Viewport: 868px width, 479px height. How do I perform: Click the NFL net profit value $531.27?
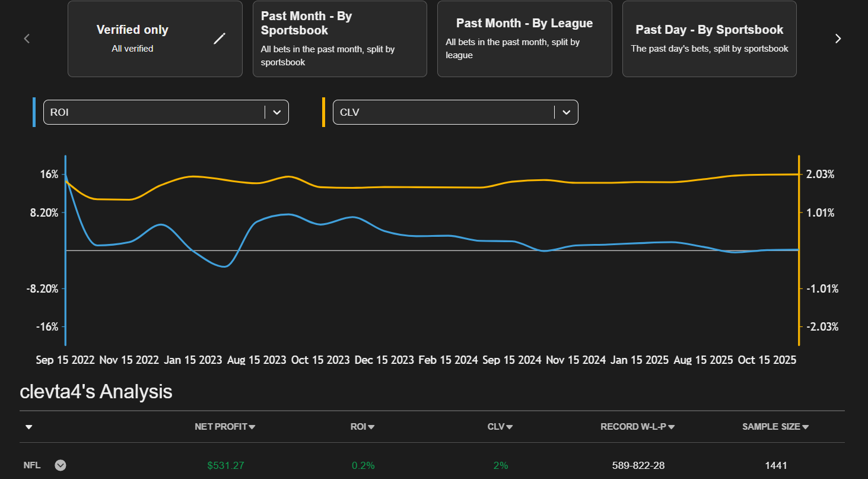coord(225,465)
